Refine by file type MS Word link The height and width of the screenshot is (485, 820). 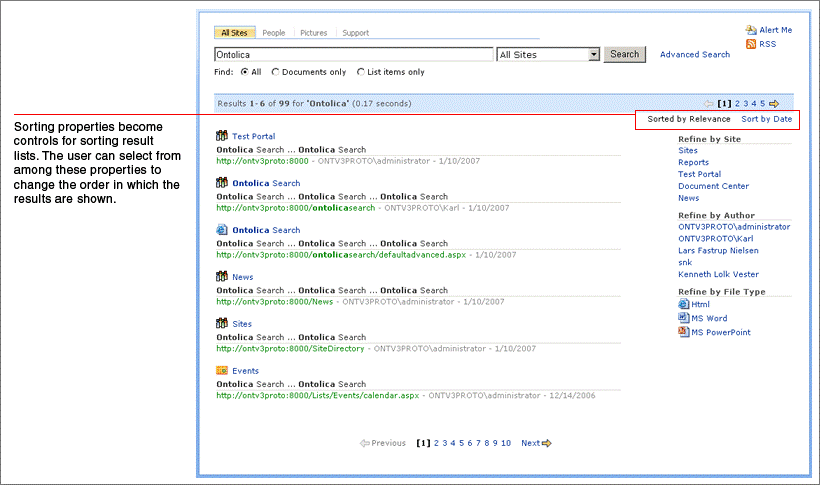709,318
